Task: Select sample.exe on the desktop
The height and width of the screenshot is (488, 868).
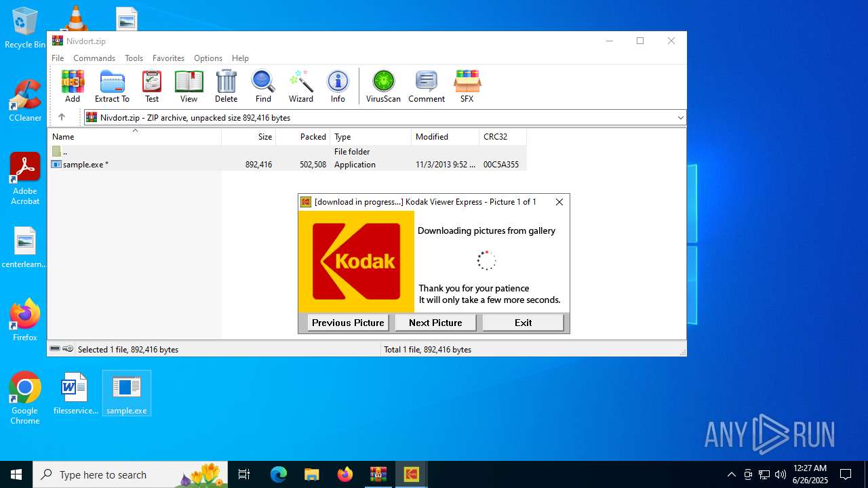Action: click(x=127, y=394)
